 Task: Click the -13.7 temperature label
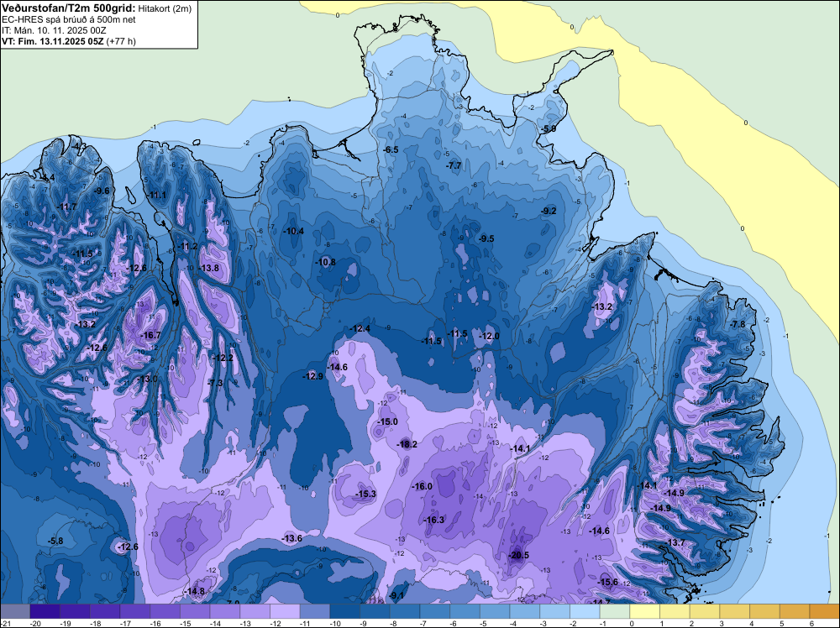(675, 542)
